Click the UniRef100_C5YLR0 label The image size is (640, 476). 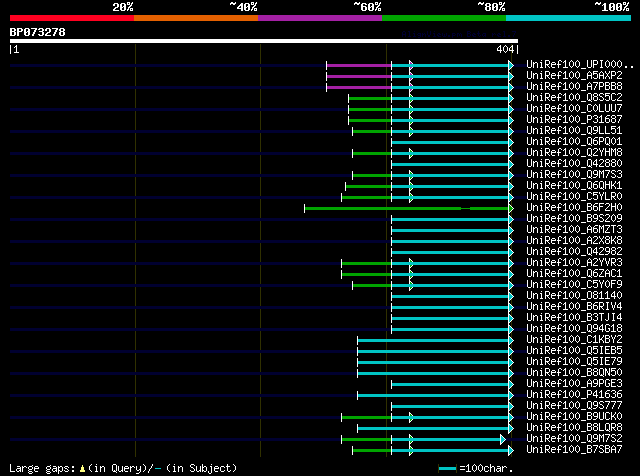(x=574, y=197)
